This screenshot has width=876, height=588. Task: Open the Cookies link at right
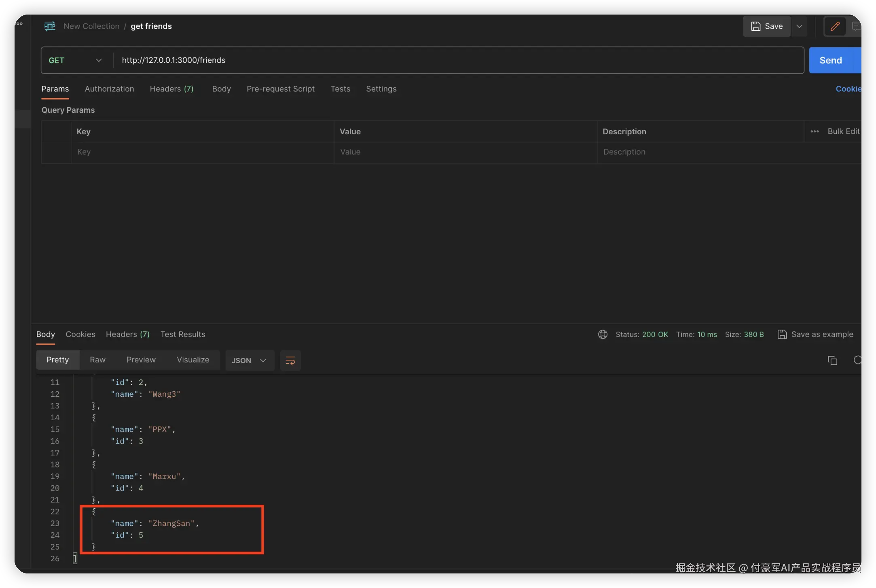[848, 89]
